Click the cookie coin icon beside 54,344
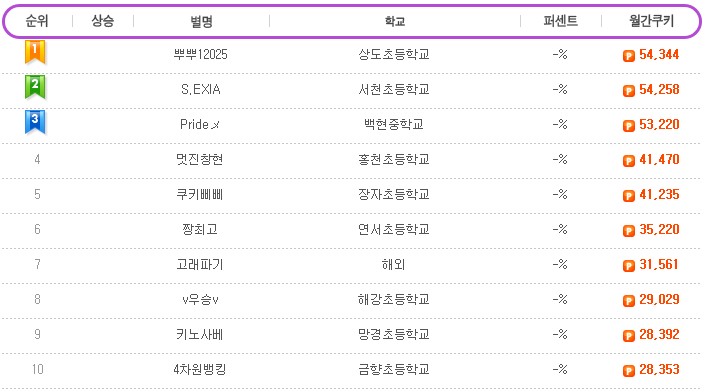The image size is (706, 392). [x=629, y=55]
